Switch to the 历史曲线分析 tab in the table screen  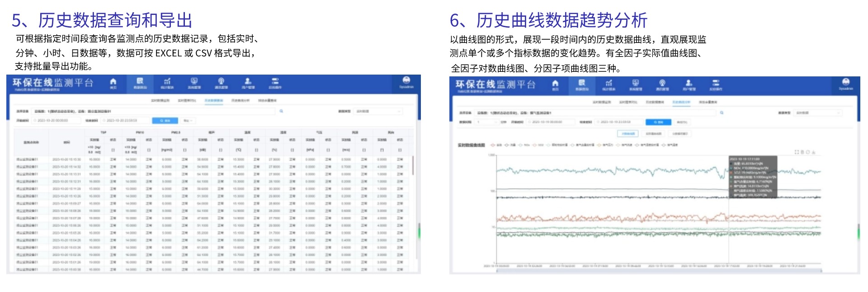coord(240,100)
